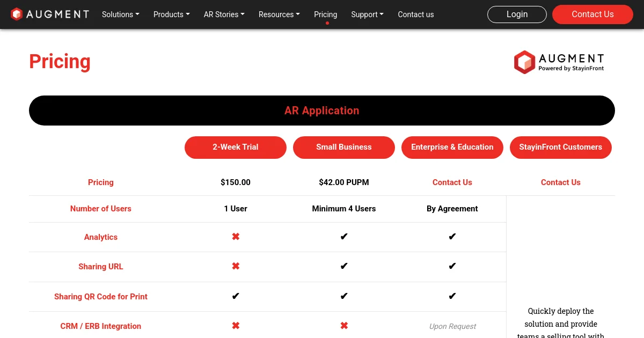Open the Resources dropdown menu
The image size is (644, 338).
pos(280,14)
